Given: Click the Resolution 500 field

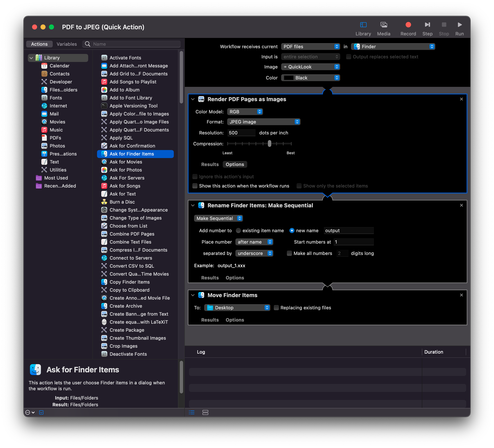Looking at the screenshot, I should (241, 133).
